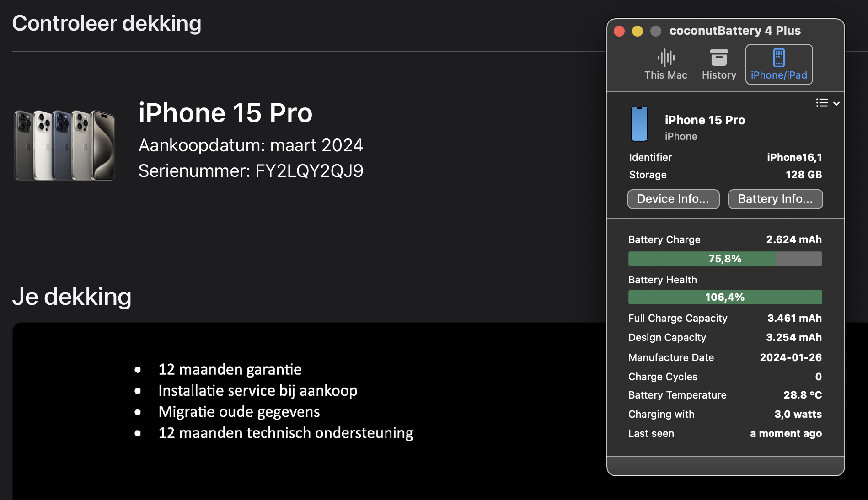Click '12 maanden technisch ondersteuning' item

point(286,433)
